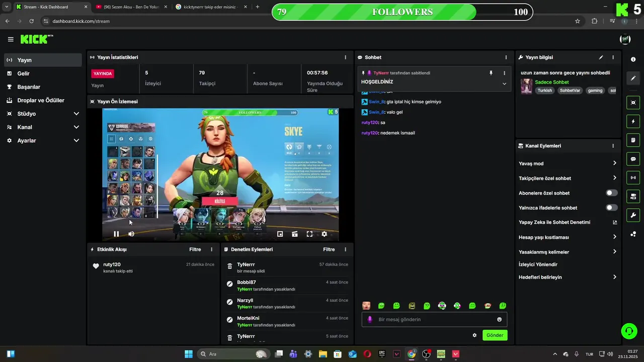The width and height of the screenshot is (644, 362).
Task: Select the first face emote above the message box
Action: [366, 306]
